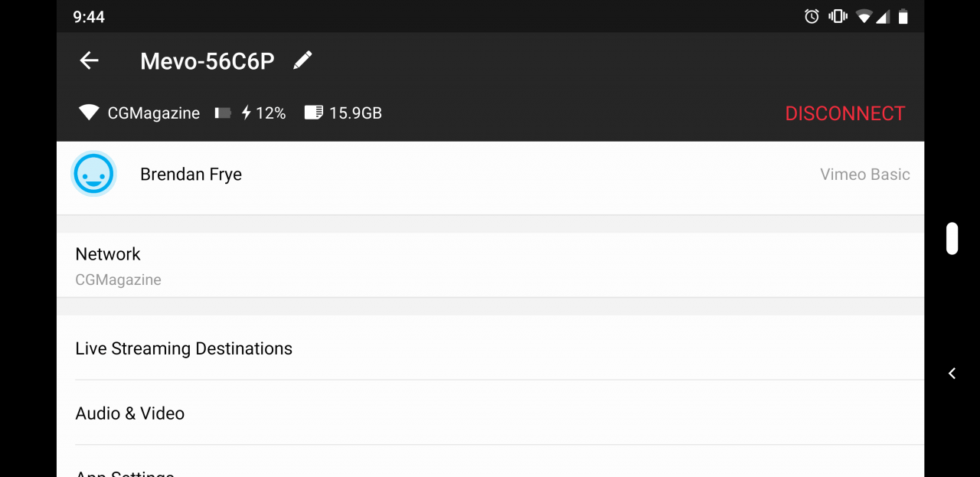This screenshot has height=477, width=980.
Task: Tap the camera battery level icon
Action: point(223,113)
